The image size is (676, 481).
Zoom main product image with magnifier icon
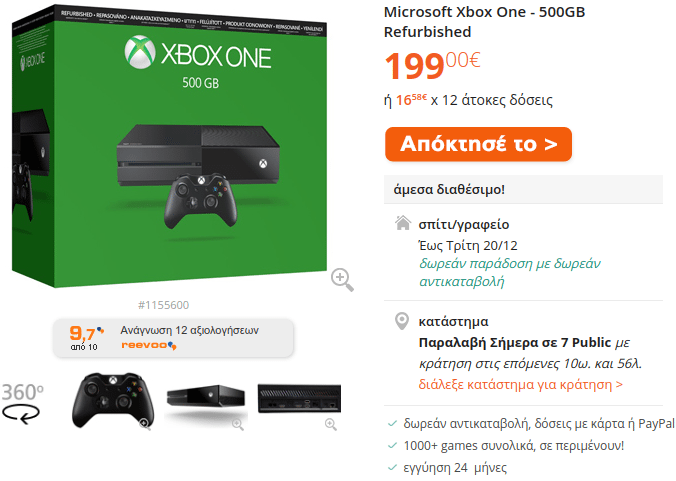(x=342, y=280)
